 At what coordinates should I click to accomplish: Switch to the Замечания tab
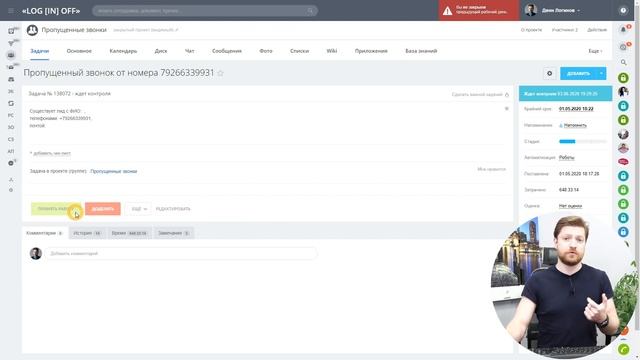point(174,233)
